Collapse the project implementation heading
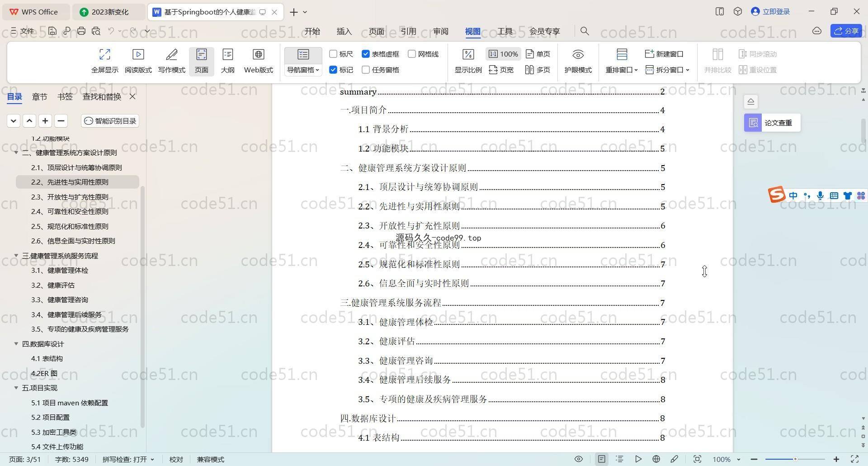868x466 pixels. click(x=16, y=388)
